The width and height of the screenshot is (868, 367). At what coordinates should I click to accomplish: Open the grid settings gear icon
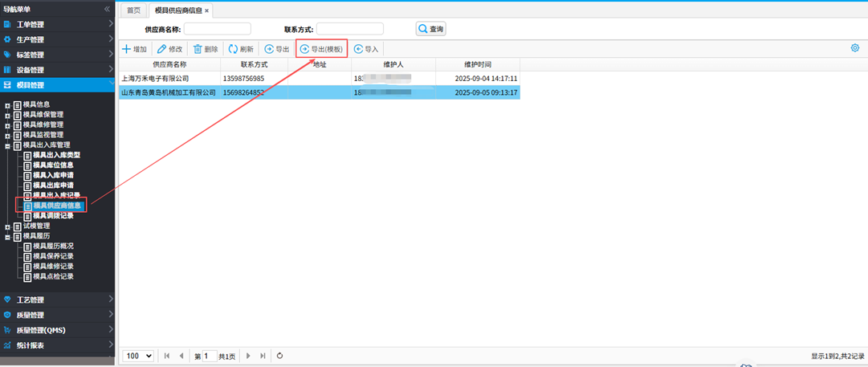(855, 48)
